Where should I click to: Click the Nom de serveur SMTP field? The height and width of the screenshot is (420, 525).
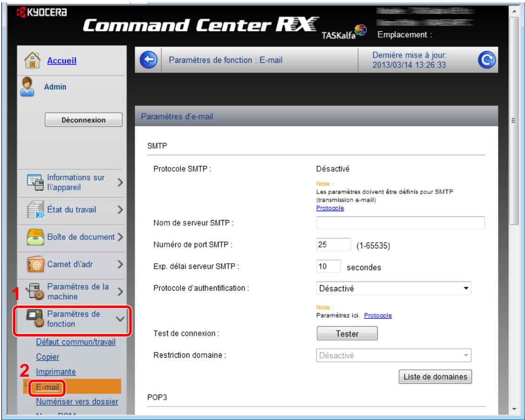[400, 223]
